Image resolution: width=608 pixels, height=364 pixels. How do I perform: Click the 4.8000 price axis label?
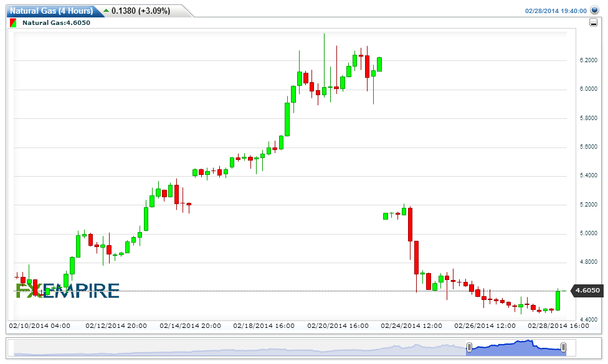pos(588,262)
